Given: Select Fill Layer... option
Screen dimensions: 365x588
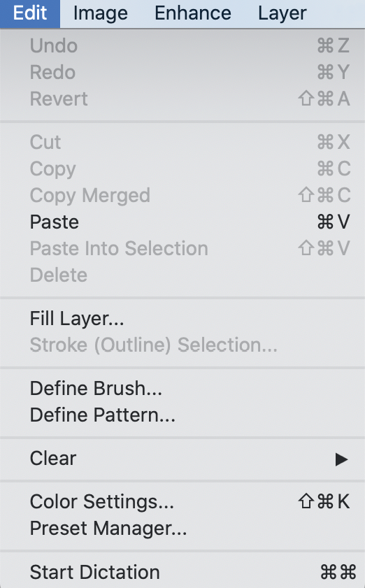Looking at the screenshot, I should (182, 318).
